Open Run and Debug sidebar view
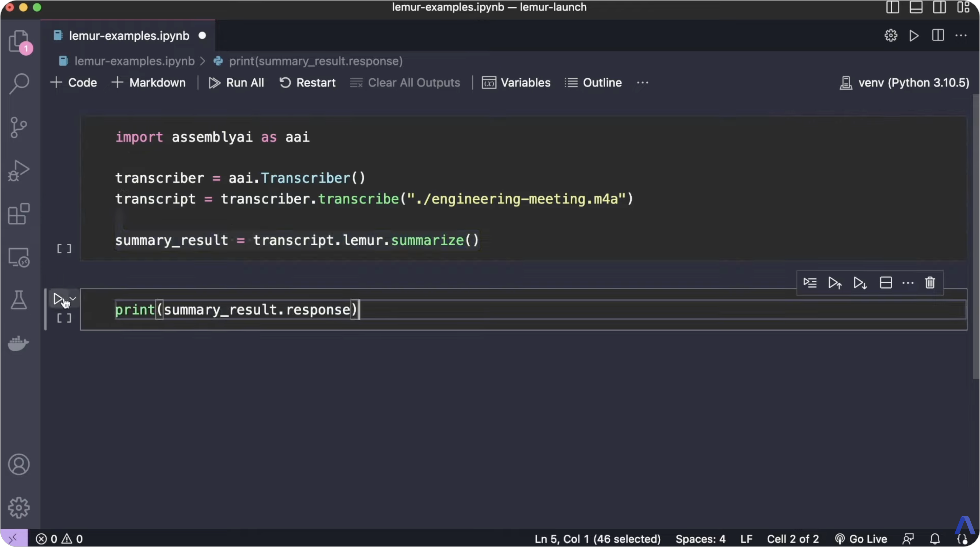980x547 pixels. pos(19,170)
